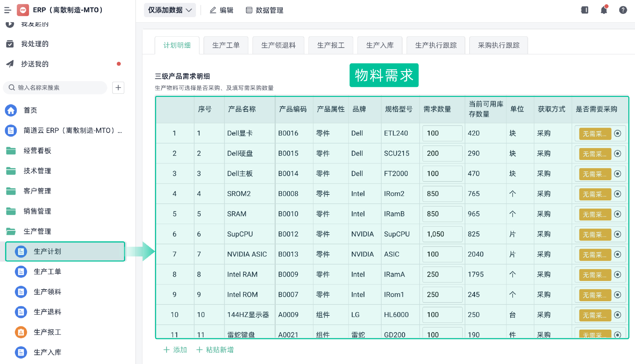Click the 生产报工 orange icon
The image size is (635, 364).
pyautogui.click(x=21, y=332)
